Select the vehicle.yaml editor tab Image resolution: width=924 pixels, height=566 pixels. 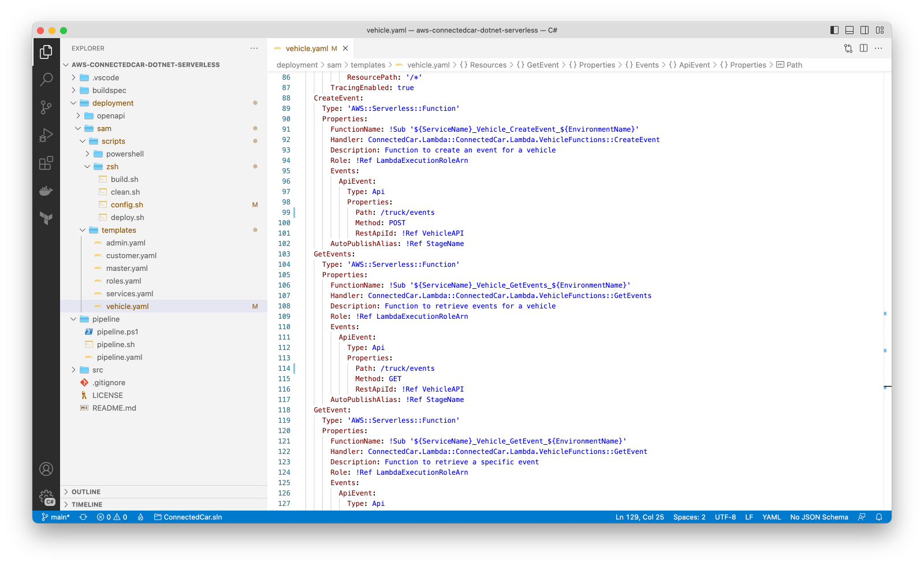310,49
